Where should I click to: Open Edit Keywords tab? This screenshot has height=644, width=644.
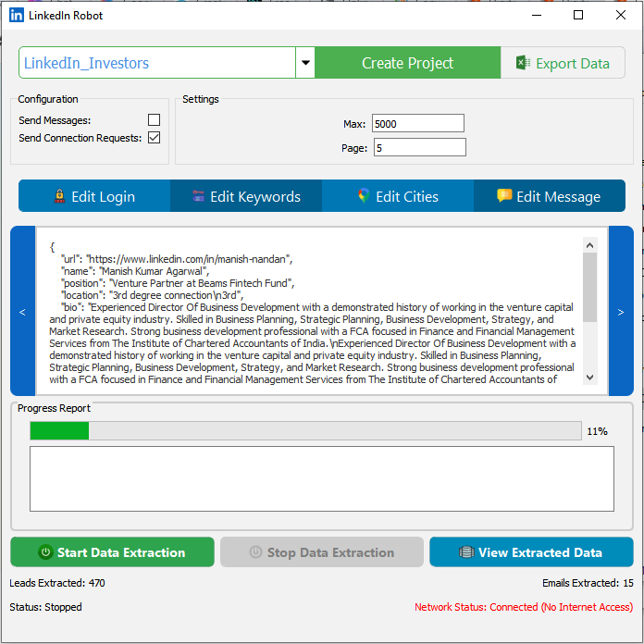246,196
